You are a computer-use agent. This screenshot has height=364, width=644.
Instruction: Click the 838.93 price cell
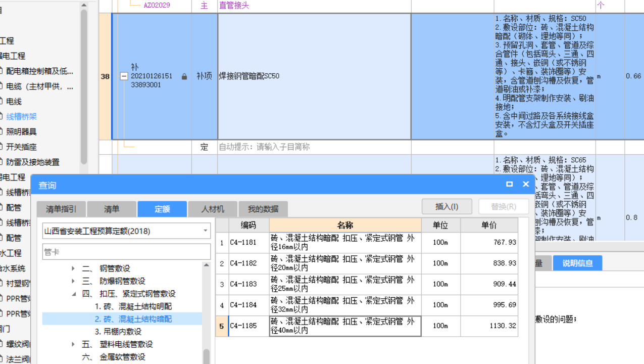pos(489,263)
